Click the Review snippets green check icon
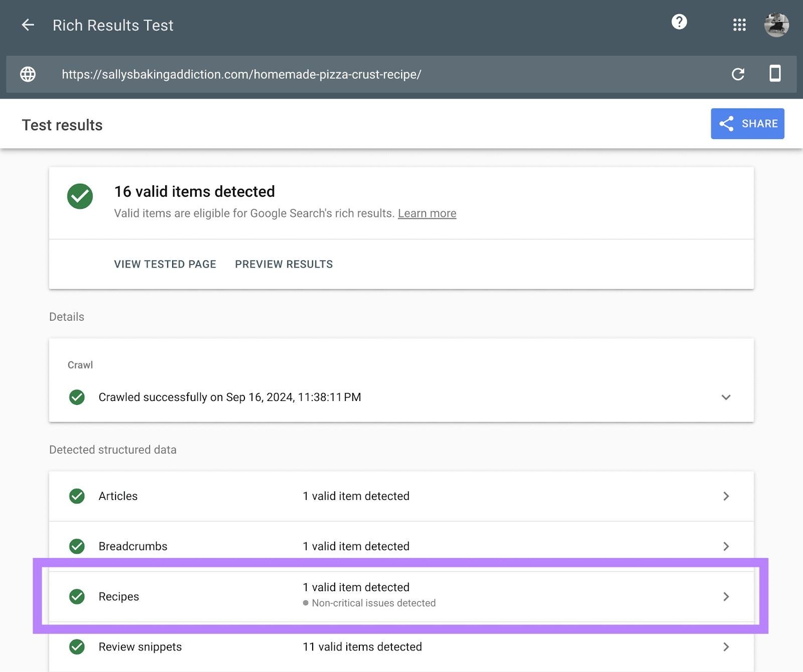The height and width of the screenshot is (672, 803). [x=77, y=646]
